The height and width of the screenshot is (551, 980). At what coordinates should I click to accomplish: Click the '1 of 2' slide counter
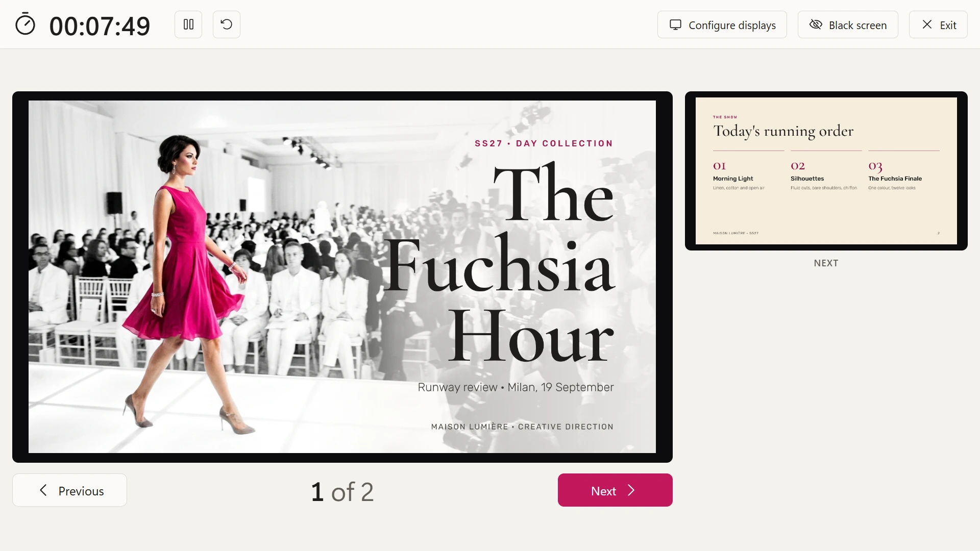(342, 492)
